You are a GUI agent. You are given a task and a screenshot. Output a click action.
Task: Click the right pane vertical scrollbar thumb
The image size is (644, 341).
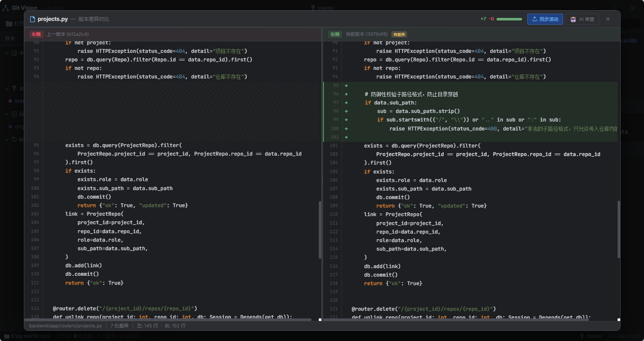point(619,229)
